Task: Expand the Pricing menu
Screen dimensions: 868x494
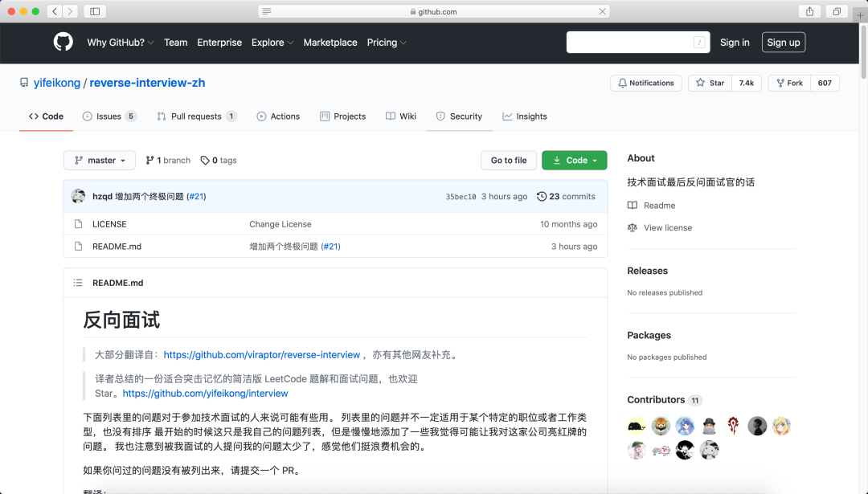Action: coord(387,42)
